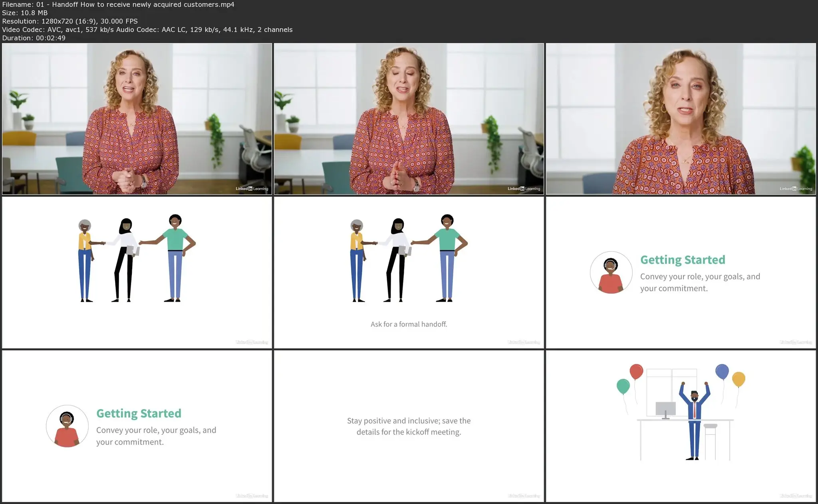
Task: Click the blue balloon in celebration frame
Action: tap(722, 372)
